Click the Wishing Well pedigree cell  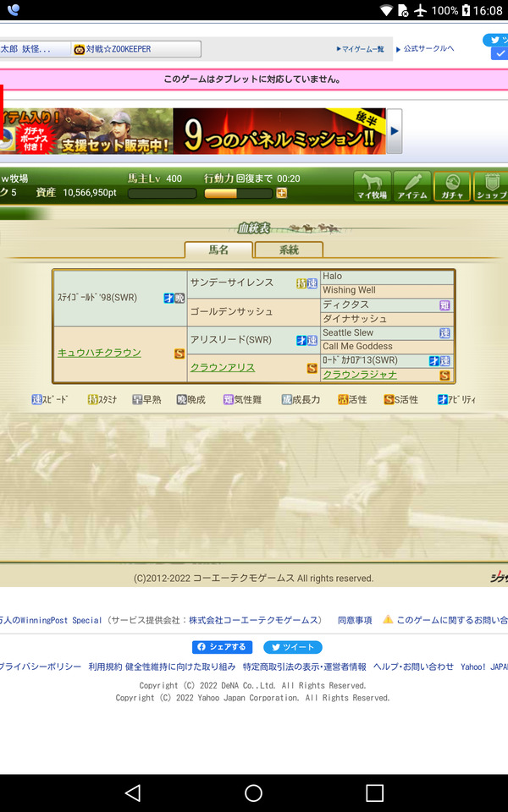(387, 290)
